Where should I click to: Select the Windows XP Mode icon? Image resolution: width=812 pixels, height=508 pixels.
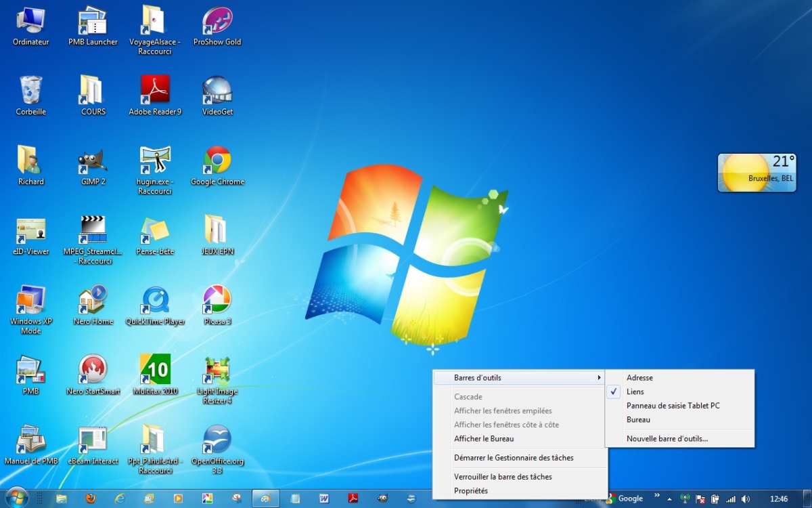(x=31, y=310)
